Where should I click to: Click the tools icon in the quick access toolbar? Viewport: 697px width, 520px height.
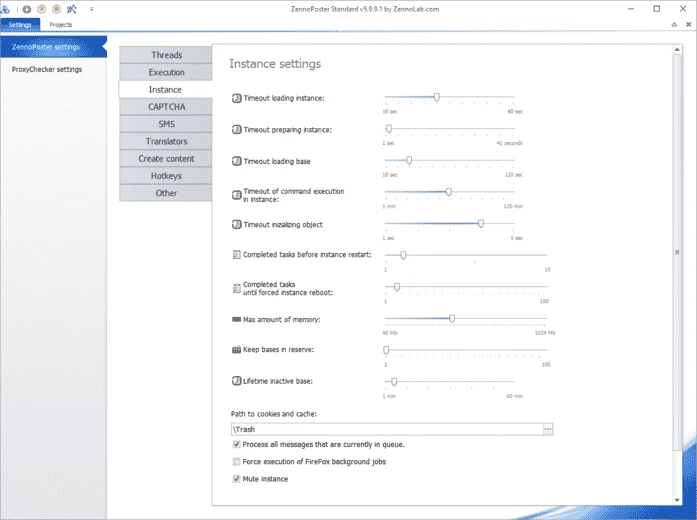(x=72, y=8)
